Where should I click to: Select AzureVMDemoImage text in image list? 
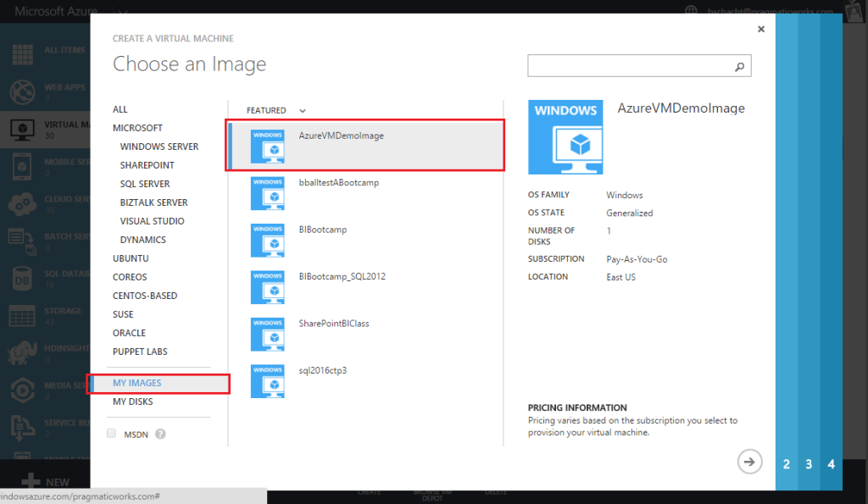[x=341, y=136]
